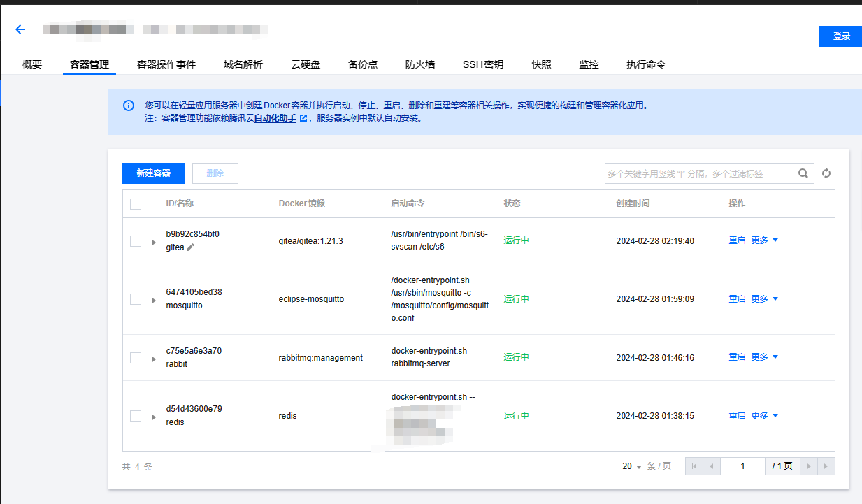862x504 pixels.
Task: Click container ID b9b92c854bf0
Action: tap(193, 234)
